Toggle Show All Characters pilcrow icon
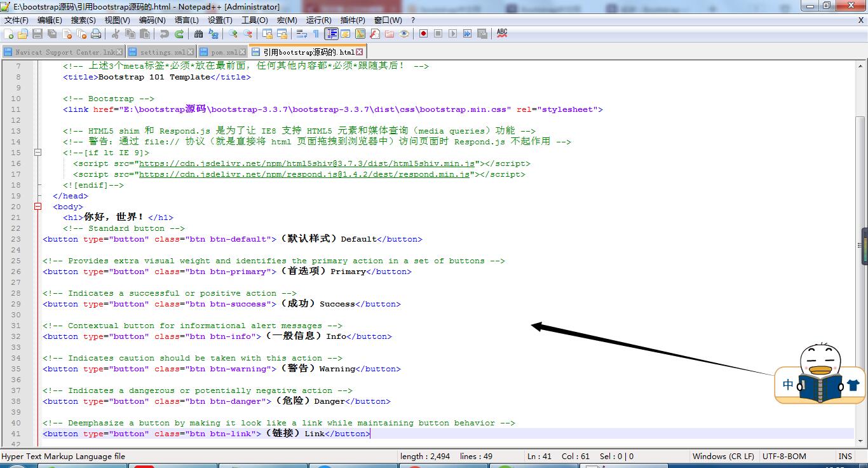The height and width of the screenshot is (468, 868). [316, 34]
